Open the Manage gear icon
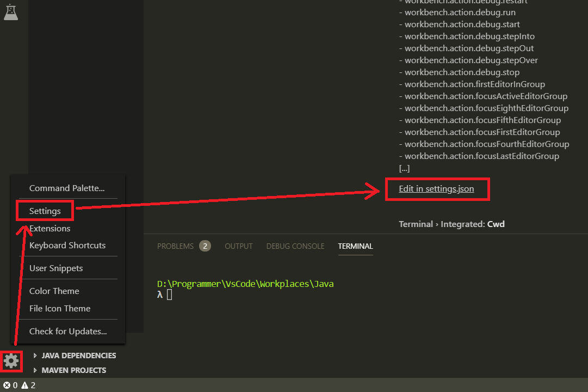The width and height of the screenshot is (588, 392). 11,361
